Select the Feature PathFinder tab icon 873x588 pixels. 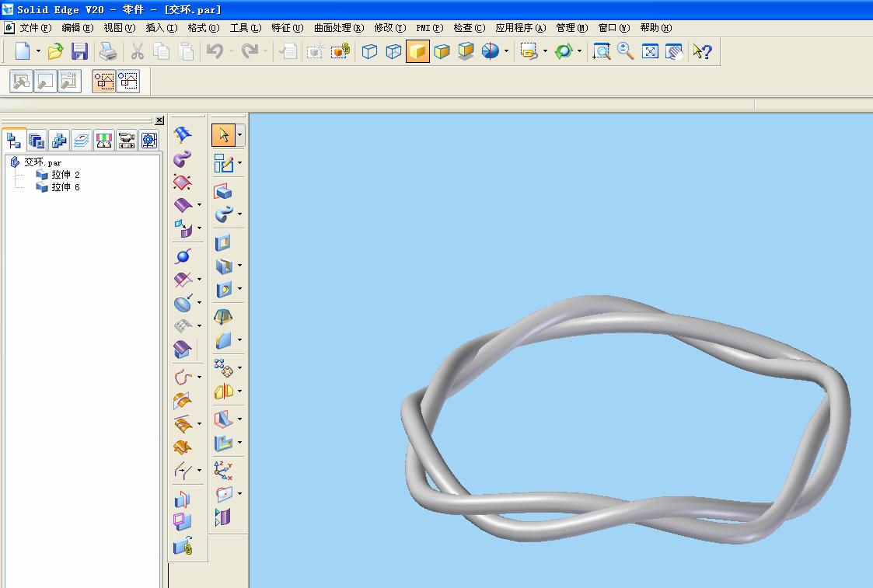(x=14, y=140)
